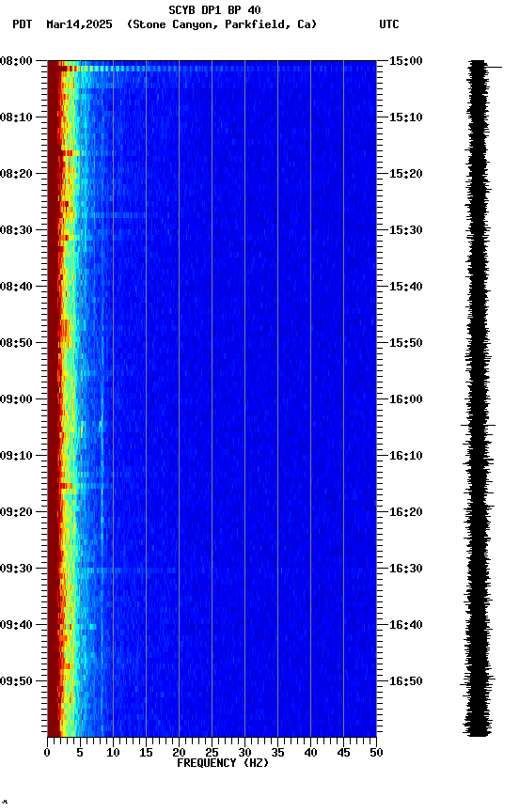Click the title text 'SCYB DP1 BP 40'
The image size is (519, 812).
pos(214,10)
